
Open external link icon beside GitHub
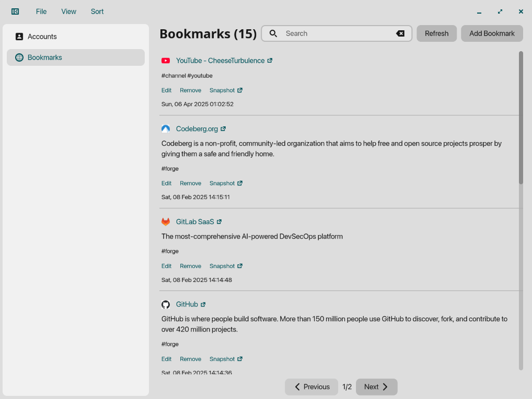pyautogui.click(x=203, y=304)
